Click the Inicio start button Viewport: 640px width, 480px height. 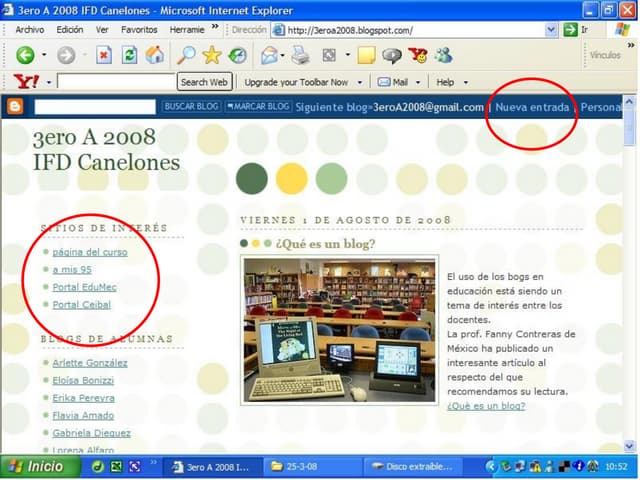click(x=38, y=466)
